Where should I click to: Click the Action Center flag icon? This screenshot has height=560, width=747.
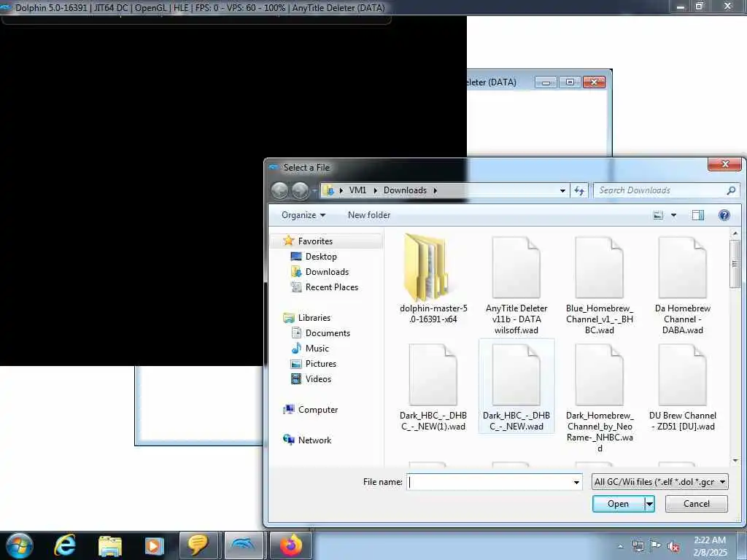click(656, 546)
